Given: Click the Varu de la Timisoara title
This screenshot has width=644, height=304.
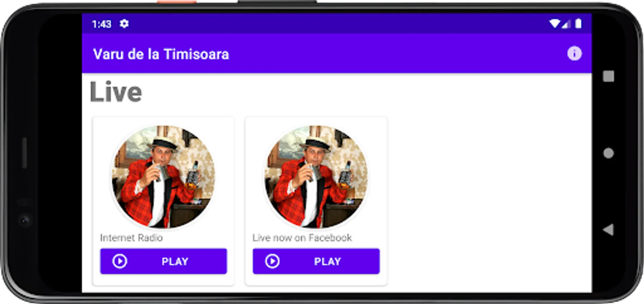Looking at the screenshot, I should pos(161,54).
